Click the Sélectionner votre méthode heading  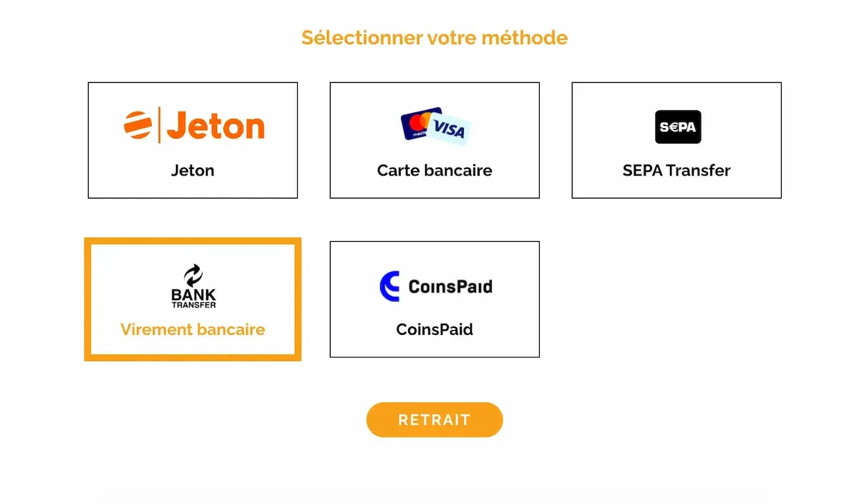click(435, 37)
